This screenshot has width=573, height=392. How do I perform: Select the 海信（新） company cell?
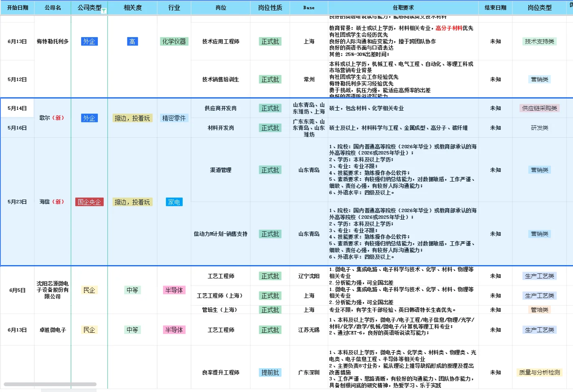[x=53, y=202]
